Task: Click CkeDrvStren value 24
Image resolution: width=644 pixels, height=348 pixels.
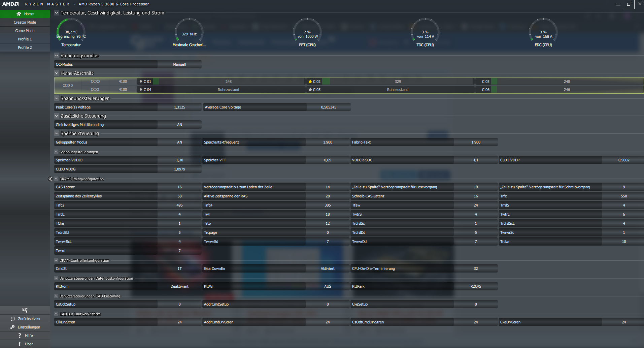Action: click(624, 322)
